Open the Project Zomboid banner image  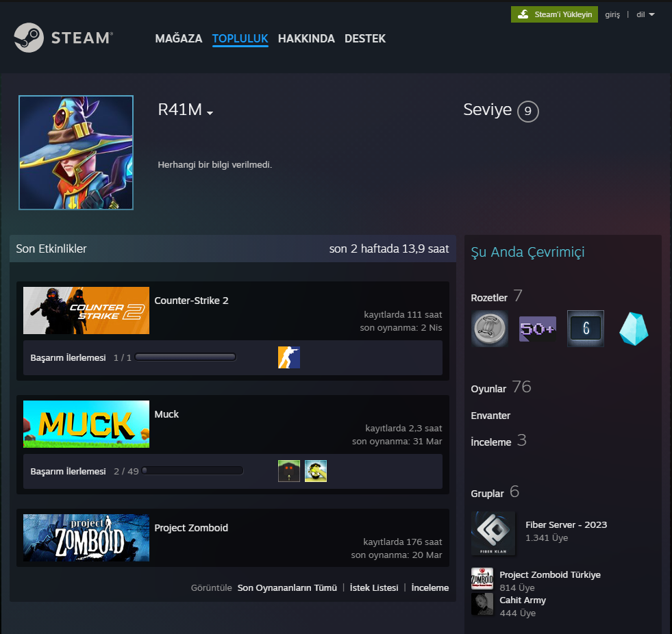click(x=86, y=537)
